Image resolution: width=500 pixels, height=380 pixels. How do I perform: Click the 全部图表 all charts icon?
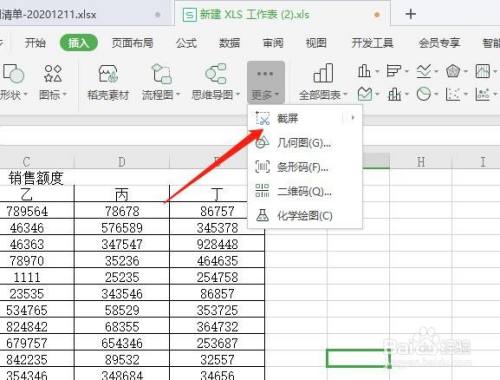click(323, 73)
